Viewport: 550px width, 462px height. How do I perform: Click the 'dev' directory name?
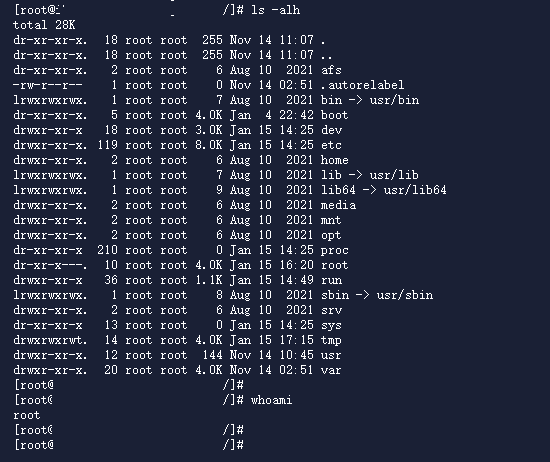tap(331, 130)
